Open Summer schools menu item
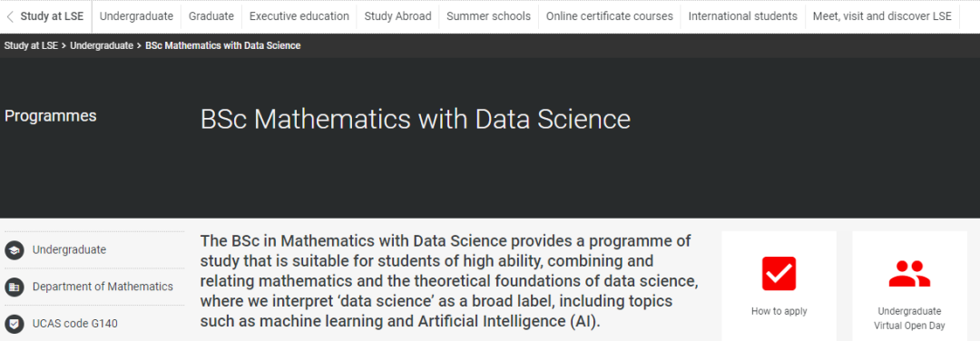980x341 pixels. [x=489, y=16]
